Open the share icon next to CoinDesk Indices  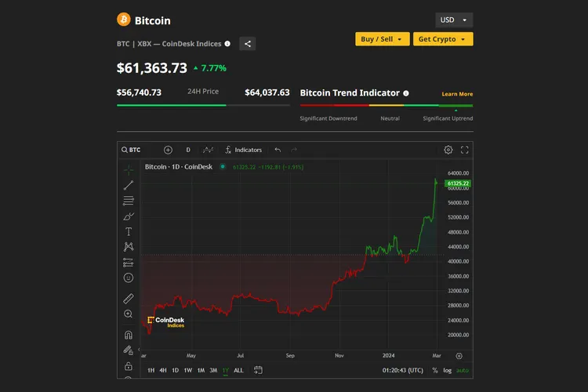[248, 44]
